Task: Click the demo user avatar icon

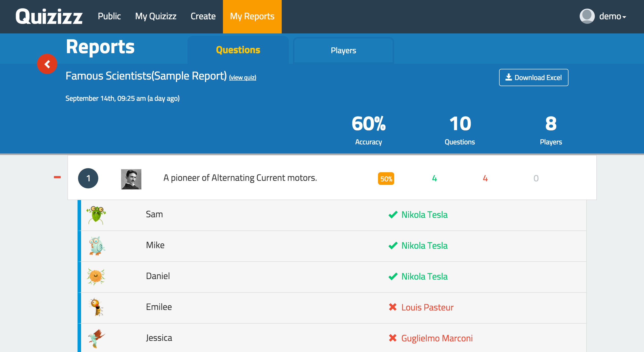Action: 587,16
